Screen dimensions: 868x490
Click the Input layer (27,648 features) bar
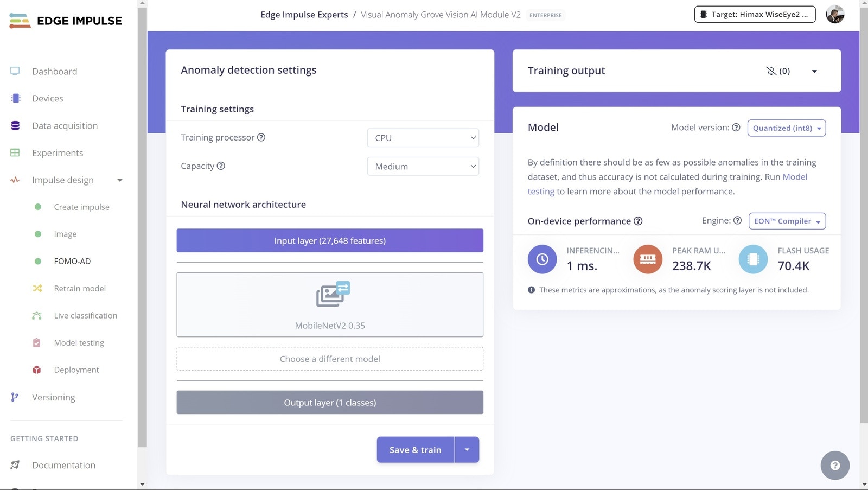[x=330, y=240]
